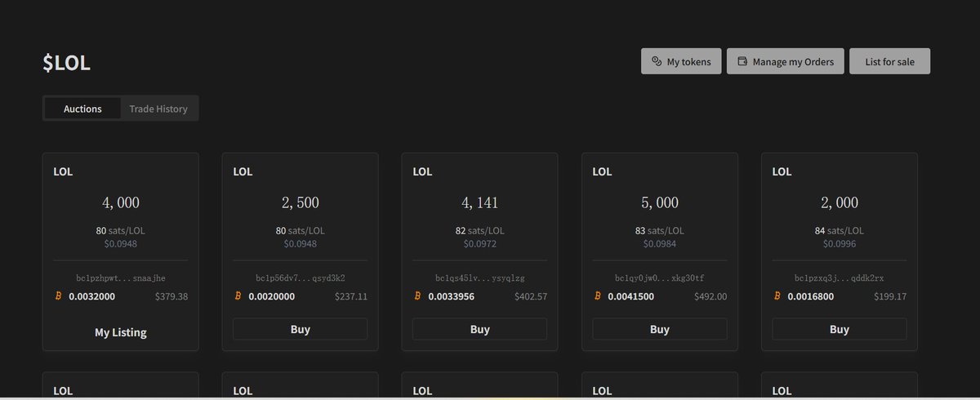Click the 0.0020000 BTC amount
The width and height of the screenshot is (980, 400).
pos(272,296)
